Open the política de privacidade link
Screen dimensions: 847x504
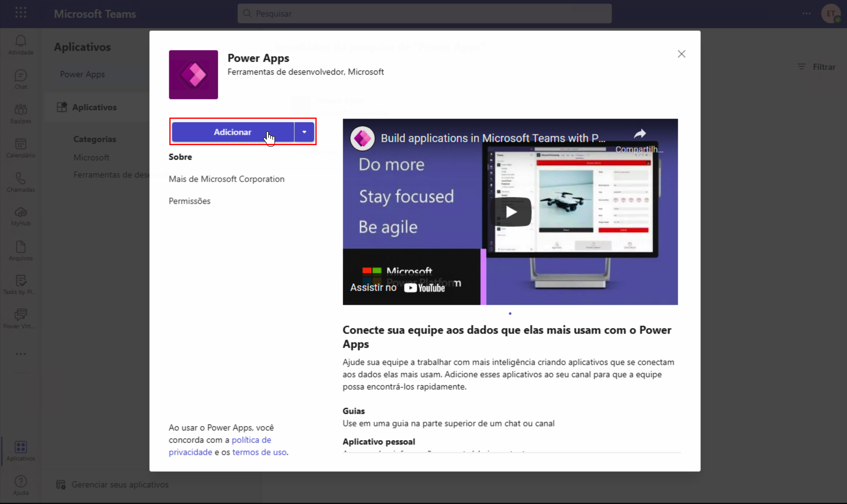click(x=251, y=440)
